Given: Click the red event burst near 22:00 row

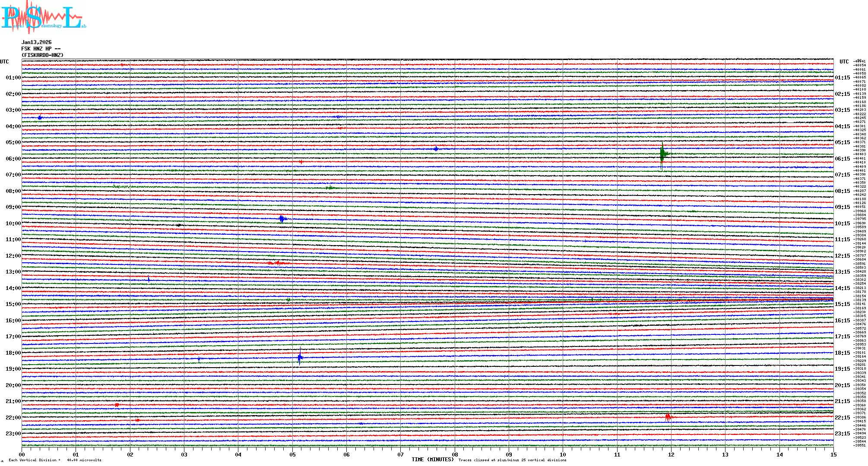Looking at the screenshot, I should tap(668, 417).
